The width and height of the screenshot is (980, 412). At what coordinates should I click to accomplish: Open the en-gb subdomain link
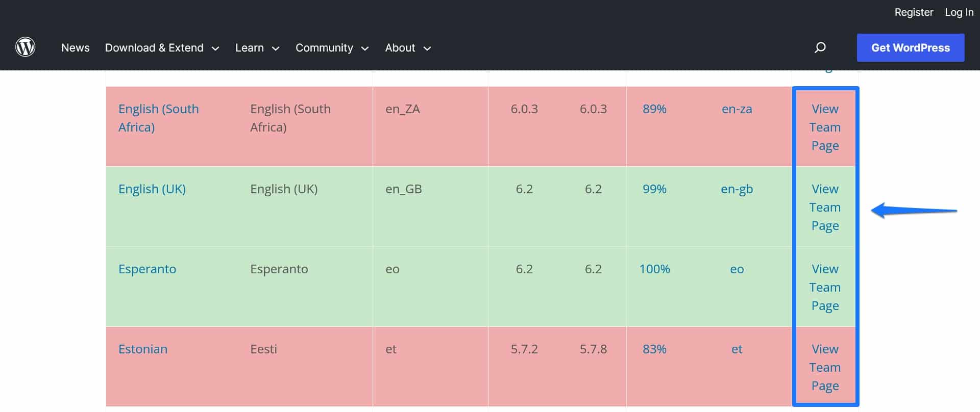(737, 189)
